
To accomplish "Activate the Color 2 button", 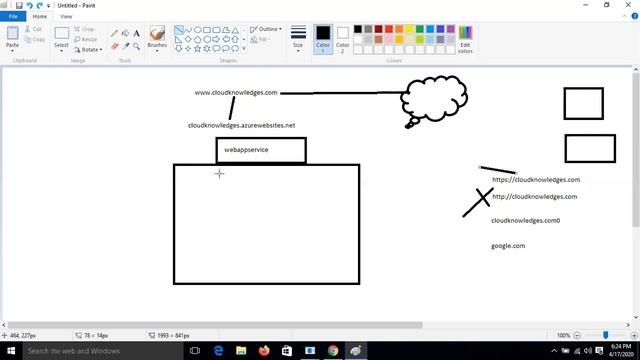I will point(342,39).
